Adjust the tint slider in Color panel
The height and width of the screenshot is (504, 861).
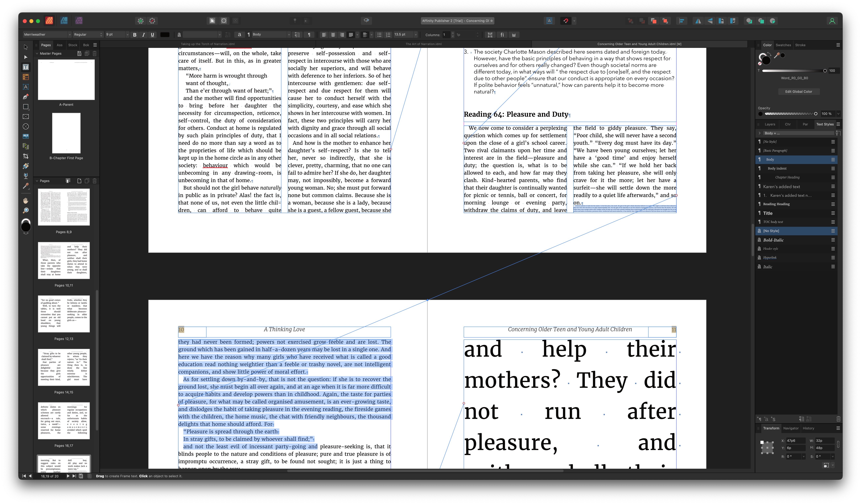pos(794,71)
